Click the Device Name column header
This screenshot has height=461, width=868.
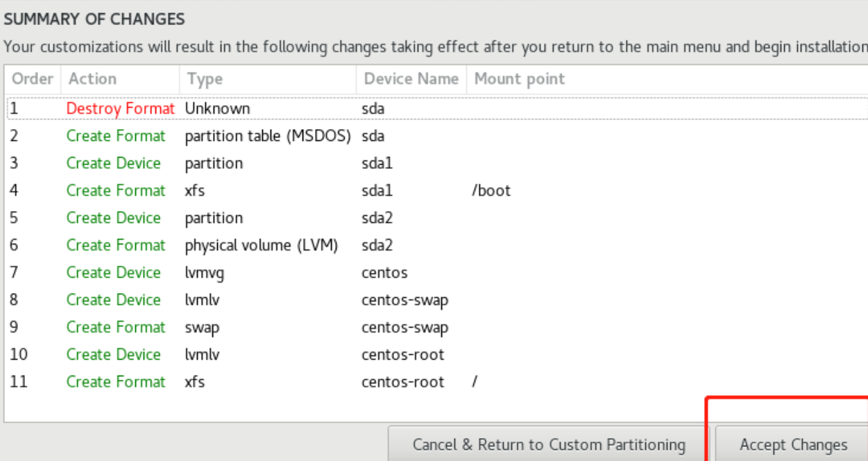point(411,79)
